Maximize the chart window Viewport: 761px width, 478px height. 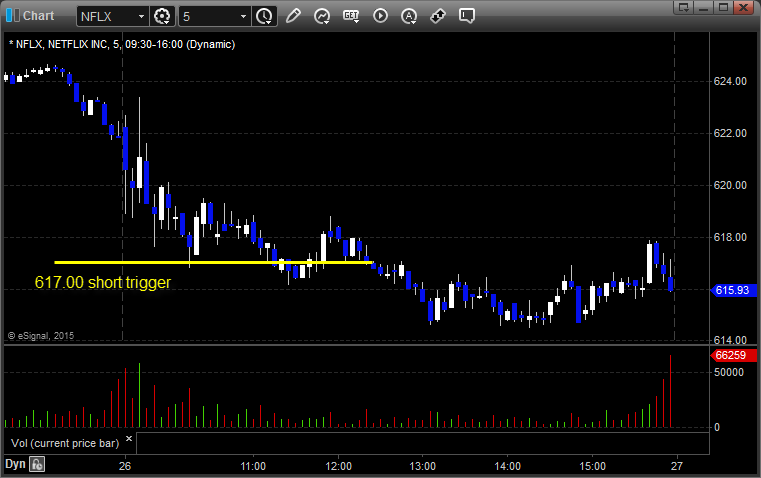coord(724,7)
